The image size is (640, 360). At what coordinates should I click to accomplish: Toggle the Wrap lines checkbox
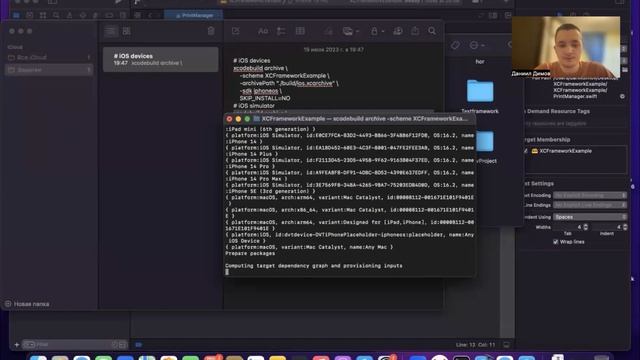(556, 242)
